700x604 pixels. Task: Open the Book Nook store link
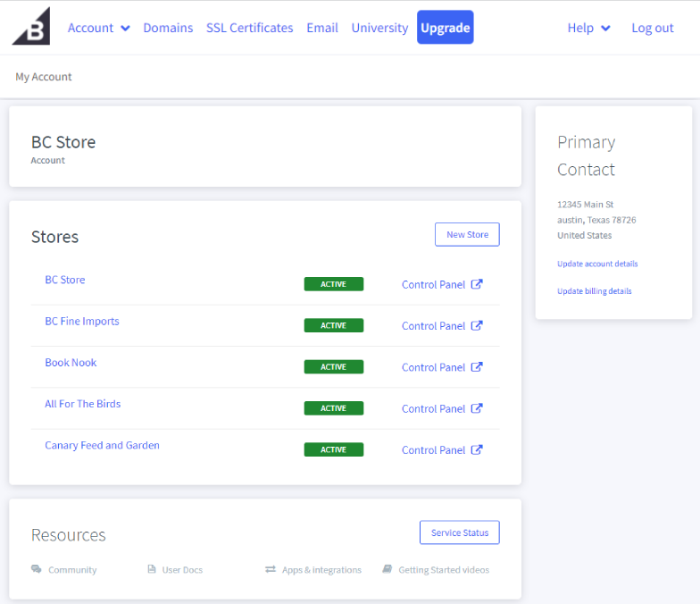(x=71, y=363)
